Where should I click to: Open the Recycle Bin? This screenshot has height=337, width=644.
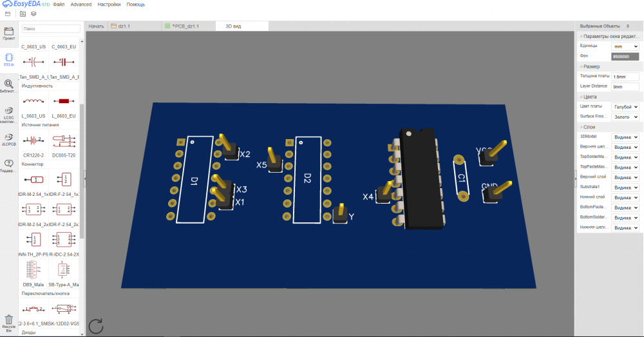click(9, 322)
